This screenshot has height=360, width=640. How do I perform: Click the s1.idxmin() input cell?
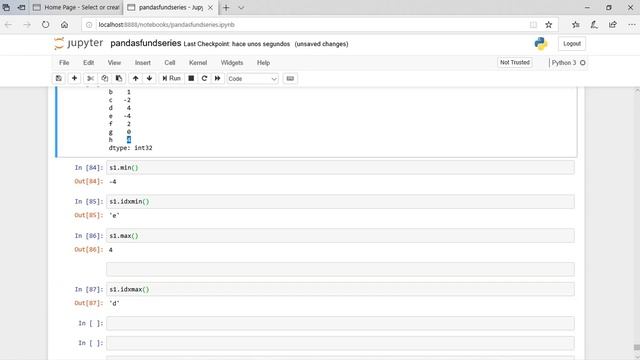click(x=340, y=202)
